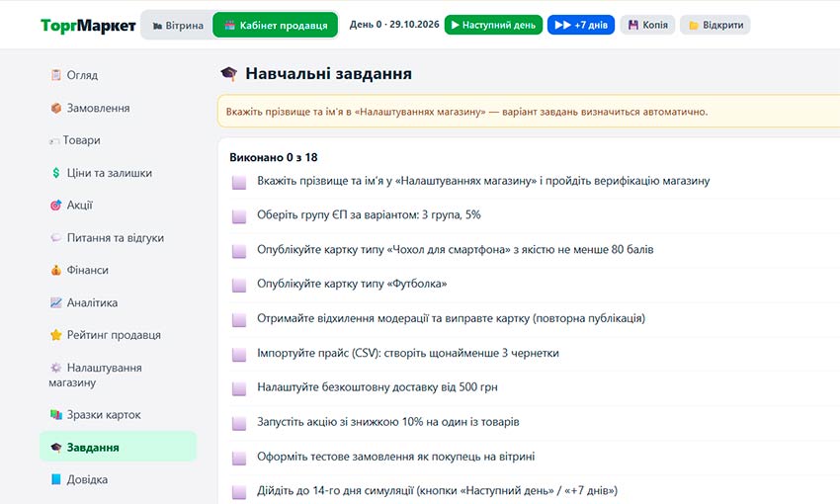This screenshot has height=504, width=840.
Task: Open Зразки карток in the sidebar
Action: 118,414
